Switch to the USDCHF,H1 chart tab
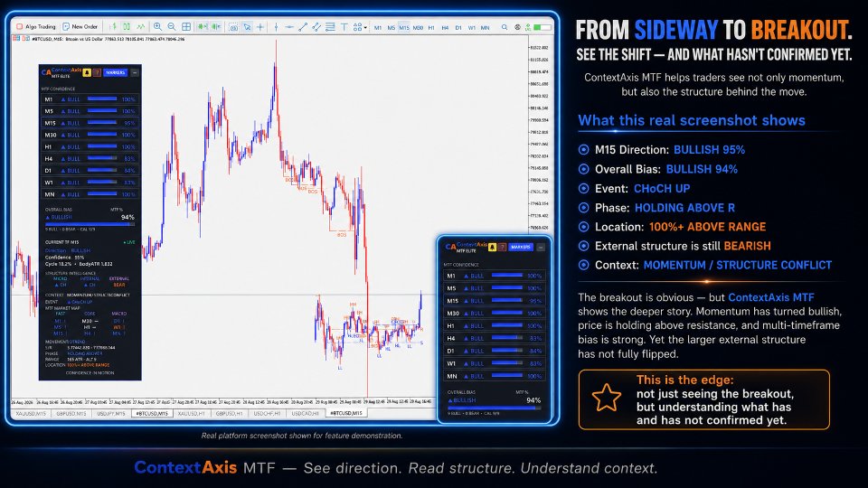Screen dimensions: 868x488 point(267,413)
